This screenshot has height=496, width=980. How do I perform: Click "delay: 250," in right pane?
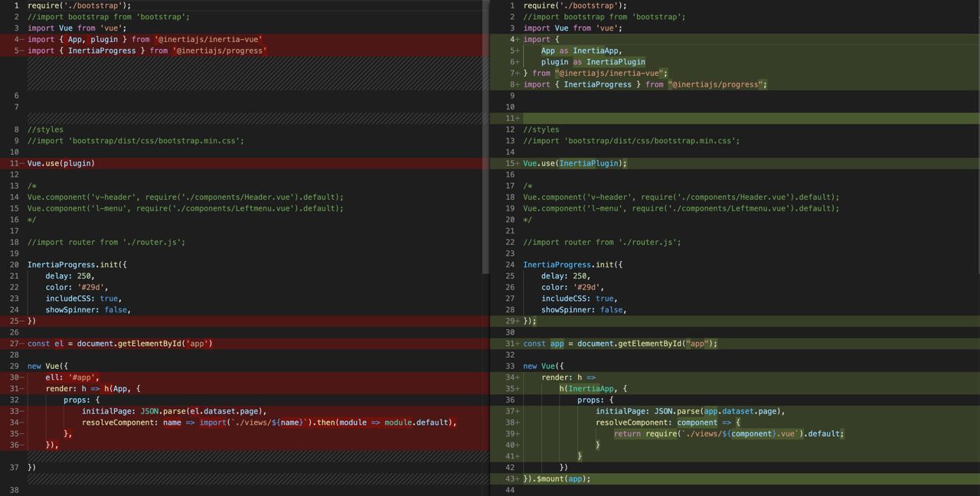click(x=566, y=276)
